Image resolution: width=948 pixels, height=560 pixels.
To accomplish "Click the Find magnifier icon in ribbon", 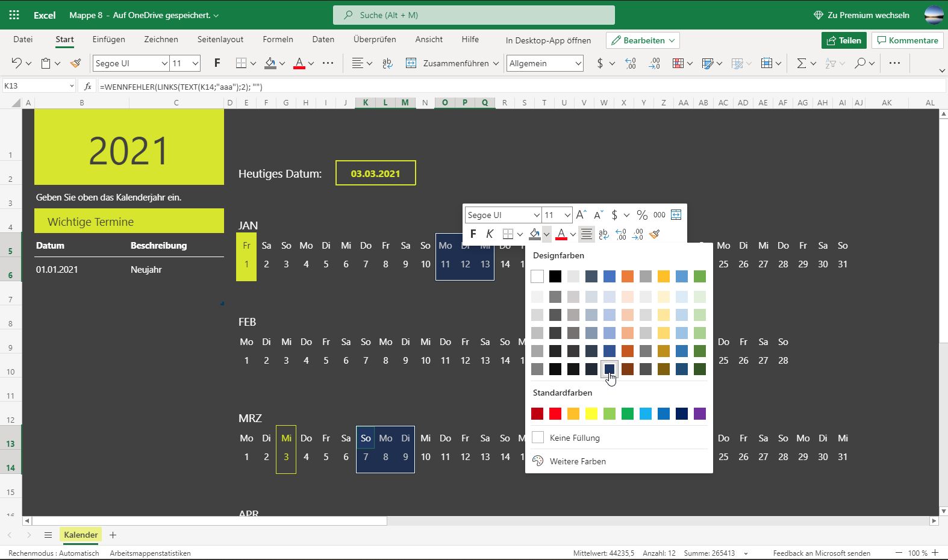I will (x=860, y=63).
